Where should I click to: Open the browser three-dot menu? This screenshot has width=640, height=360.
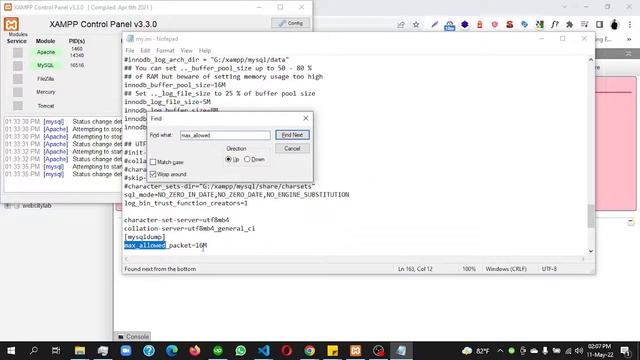(x=630, y=25)
